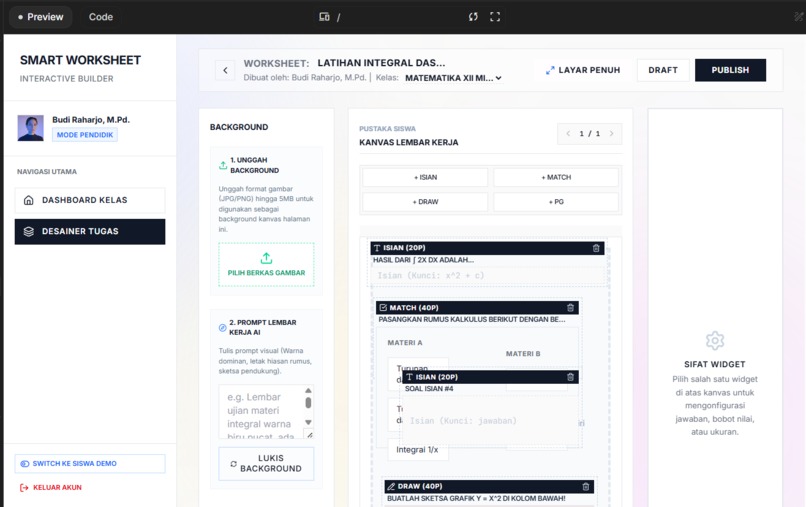Click the pencil icon on DRAW header
Image resolution: width=806 pixels, height=507 pixels.
(391, 486)
